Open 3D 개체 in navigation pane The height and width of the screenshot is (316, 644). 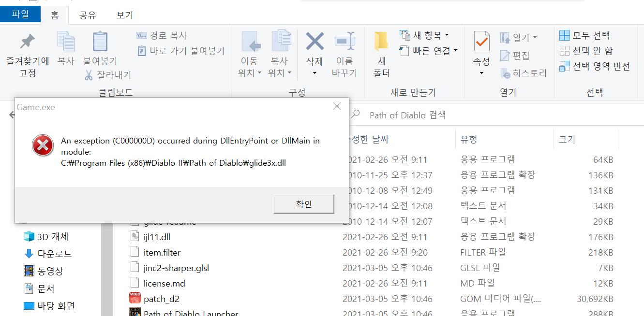click(45, 237)
